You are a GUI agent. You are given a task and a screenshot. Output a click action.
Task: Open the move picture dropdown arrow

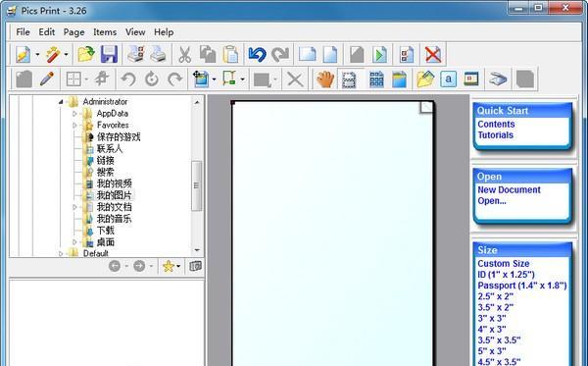214,79
